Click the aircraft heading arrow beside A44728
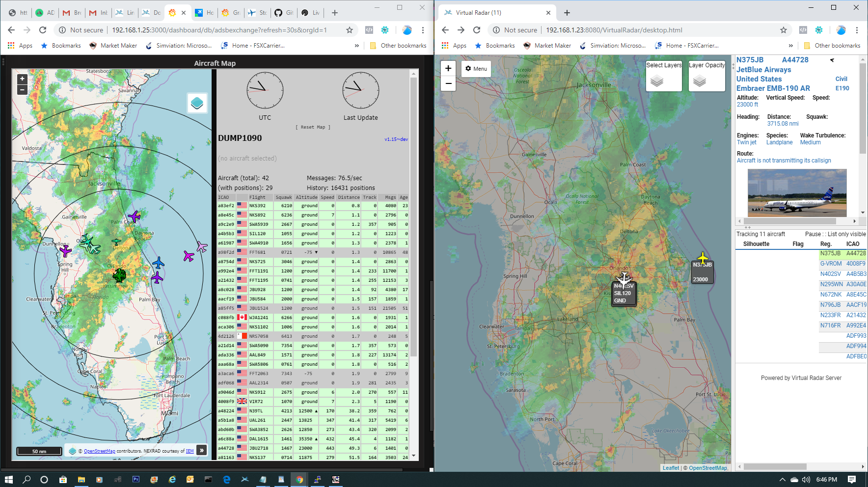The width and height of the screenshot is (868, 487). coord(832,60)
